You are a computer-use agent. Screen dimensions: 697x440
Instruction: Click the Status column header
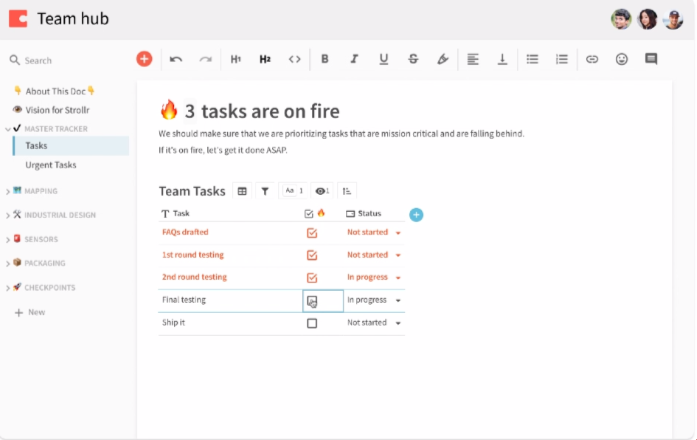364,214
